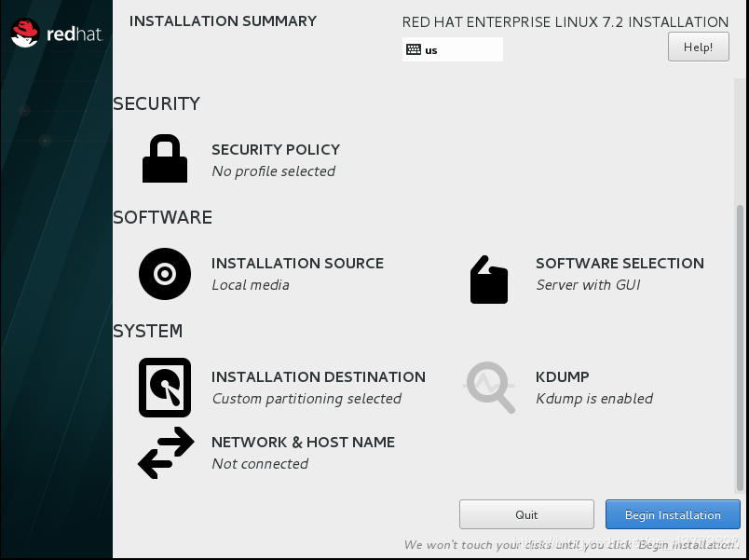Click the Software Selection package icon
749x560 pixels.
(x=489, y=280)
